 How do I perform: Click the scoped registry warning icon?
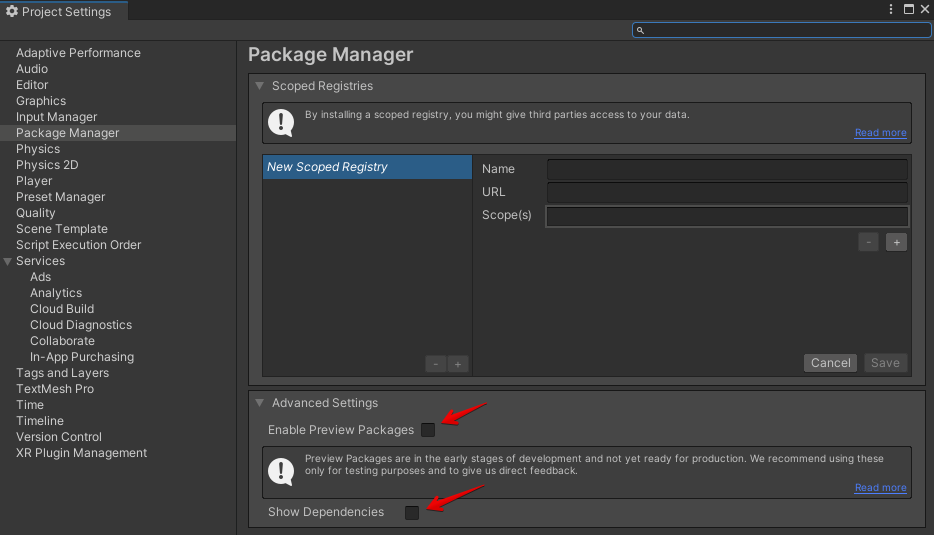(281, 123)
